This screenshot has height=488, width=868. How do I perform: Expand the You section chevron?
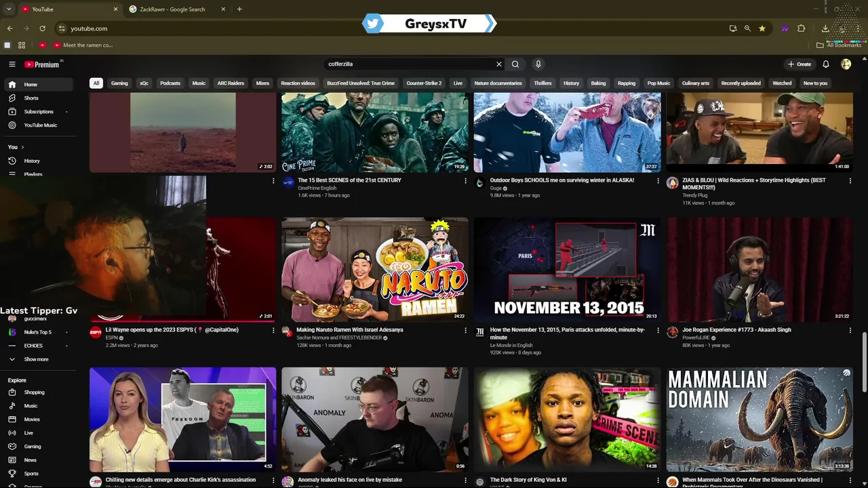pyautogui.click(x=22, y=147)
